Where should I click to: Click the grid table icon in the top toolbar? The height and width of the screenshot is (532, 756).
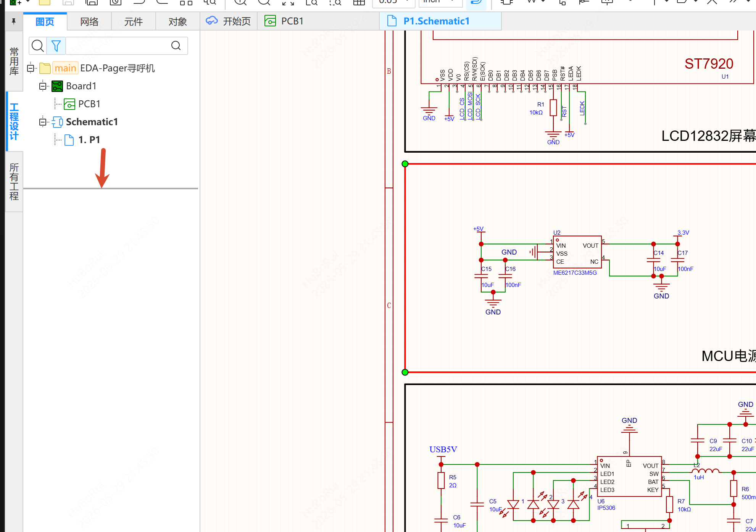(x=359, y=3)
